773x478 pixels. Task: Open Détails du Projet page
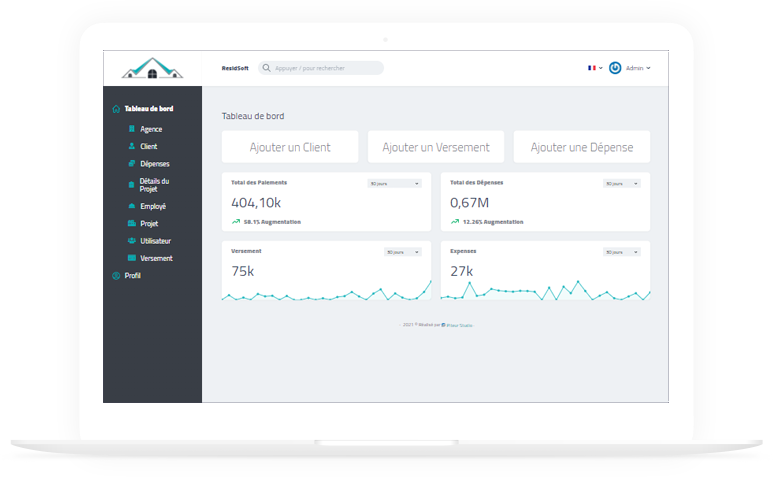(154, 185)
